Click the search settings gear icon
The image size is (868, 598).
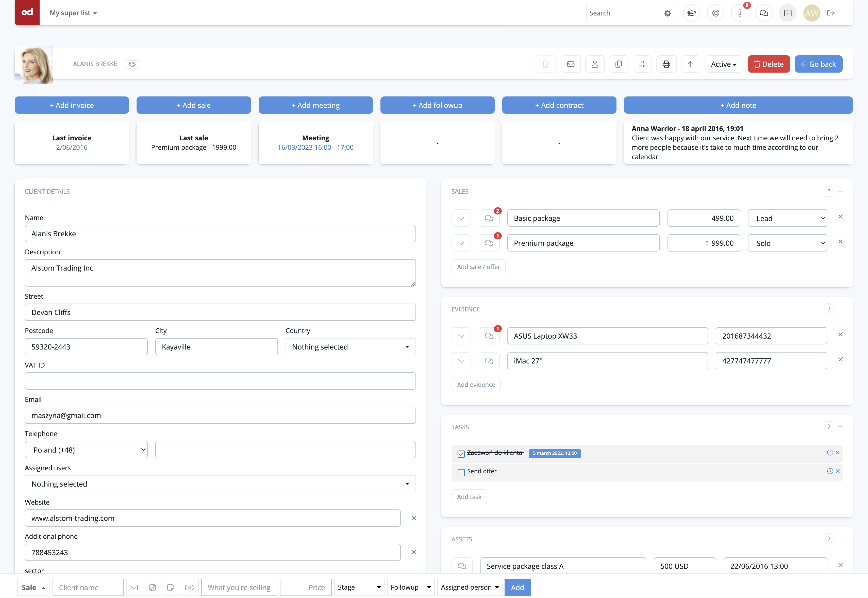coord(667,13)
